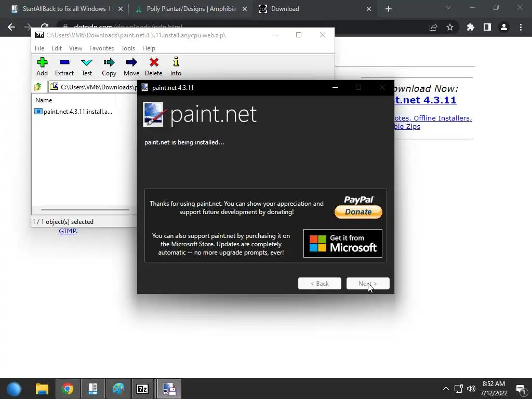The image size is (532, 399).
Task: Open the Help menu in 7-Zip
Action: point(149,48)
